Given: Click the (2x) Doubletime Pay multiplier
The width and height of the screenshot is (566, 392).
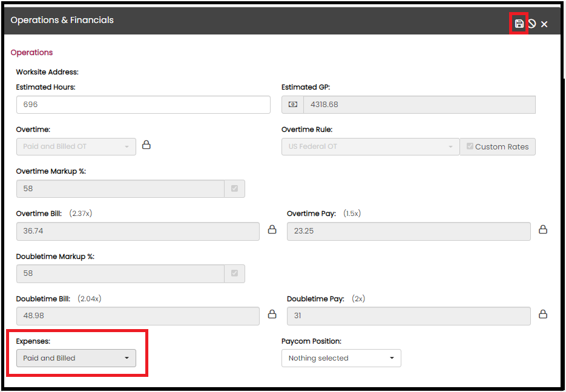Looking at the screenshot, I should tap(358, 299).
